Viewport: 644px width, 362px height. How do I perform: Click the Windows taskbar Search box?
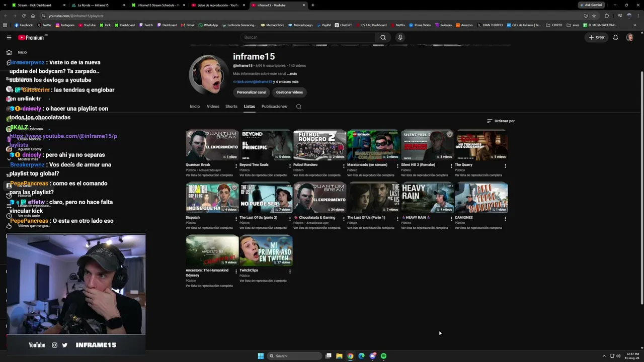(294, 356)
